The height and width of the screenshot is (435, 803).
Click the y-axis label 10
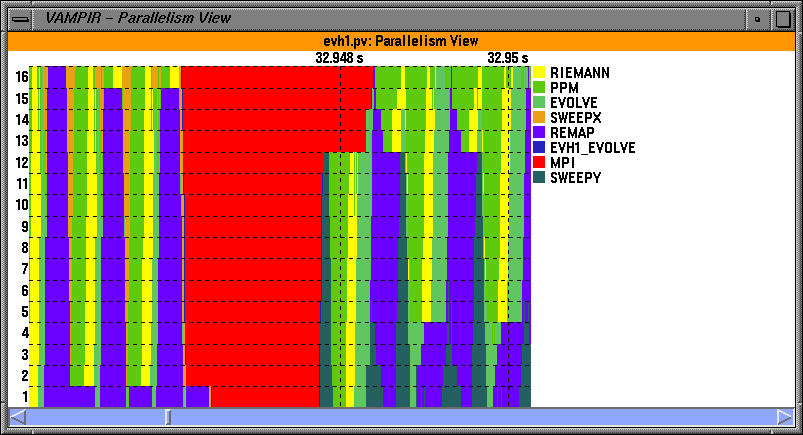pos(22,205)
